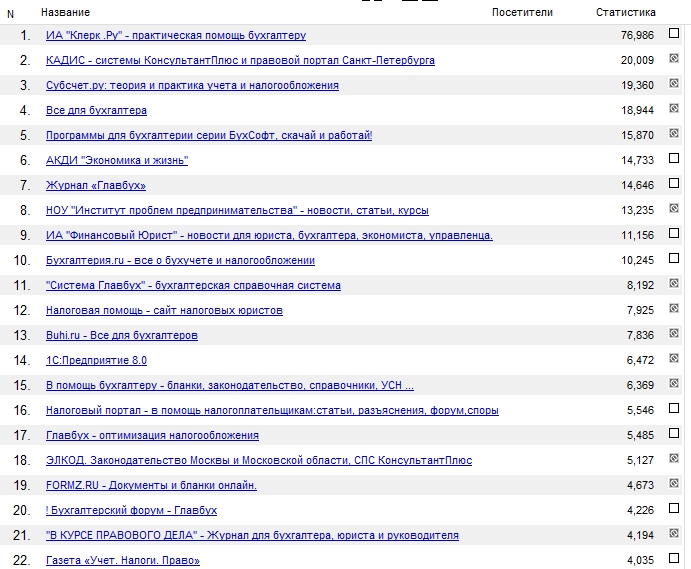Click visitor count 19,360
Viewport: 691px width, 569px height.
pyautogui.click(x=637, y=86)
